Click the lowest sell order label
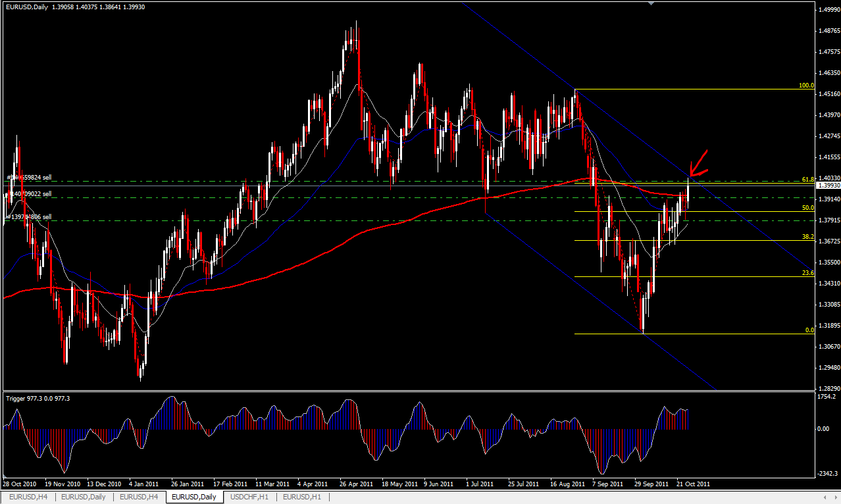 click(x=30, y=216)
